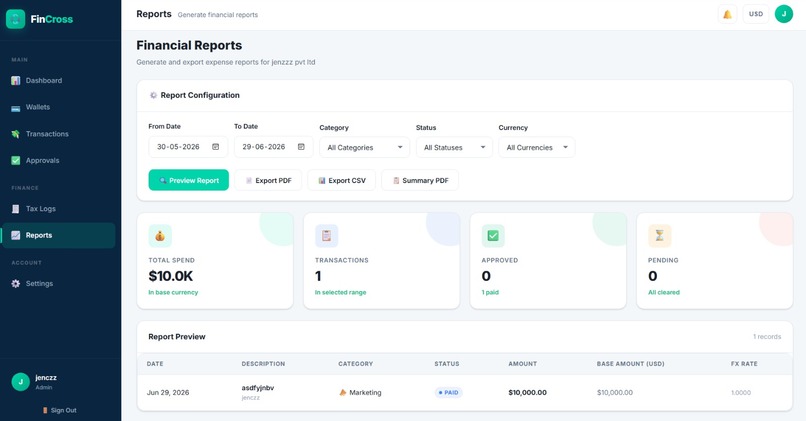Click the Transactions icon in sidebar
The height and width of the screenshot is (421, 806).
pyautogui.click(x=16, y=134)
